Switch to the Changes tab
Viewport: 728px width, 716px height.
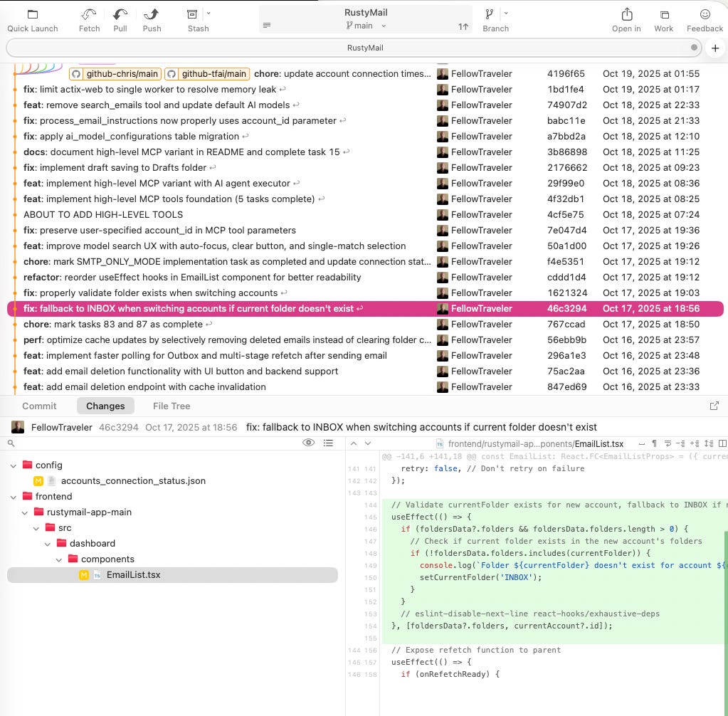point(105,406)
